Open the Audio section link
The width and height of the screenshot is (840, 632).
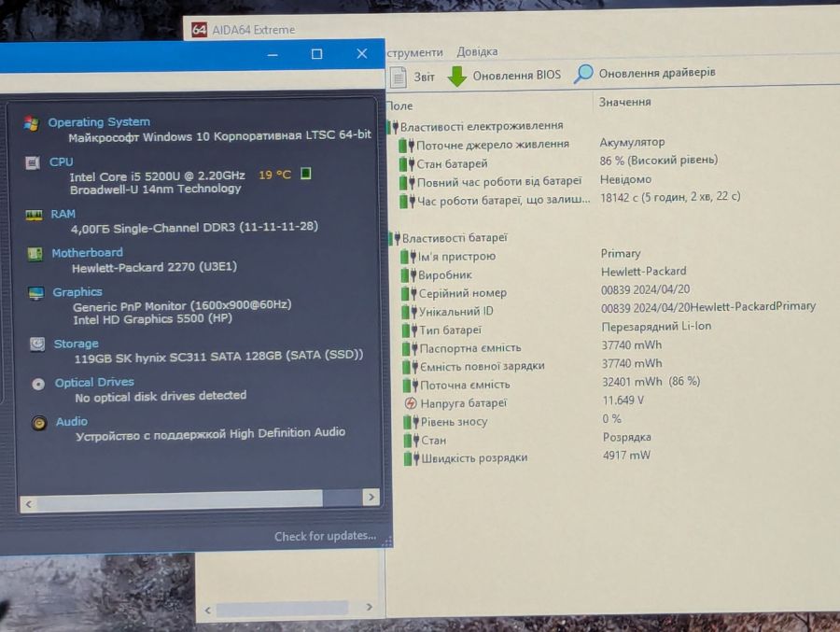pos(72,422)
